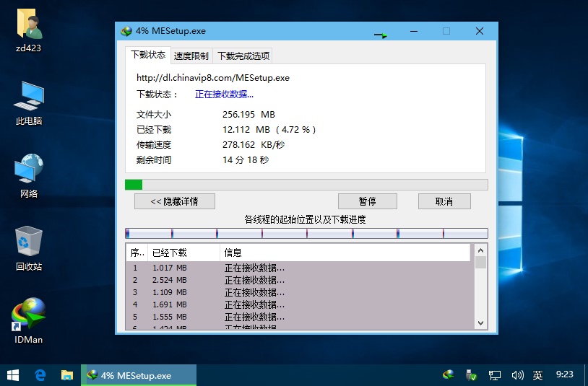
Task: Switch to the 速度限制 tab
Action: pyautogui.click(x=191, y=56)
